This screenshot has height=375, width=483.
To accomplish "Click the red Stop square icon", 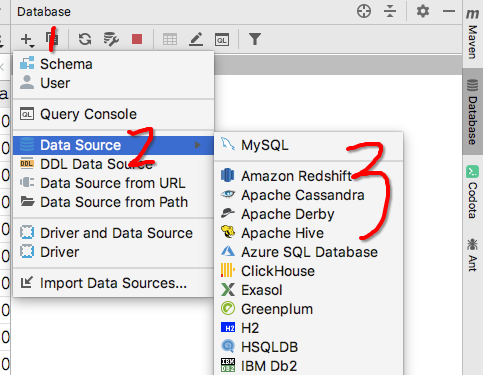I will [x=137, y=39].
